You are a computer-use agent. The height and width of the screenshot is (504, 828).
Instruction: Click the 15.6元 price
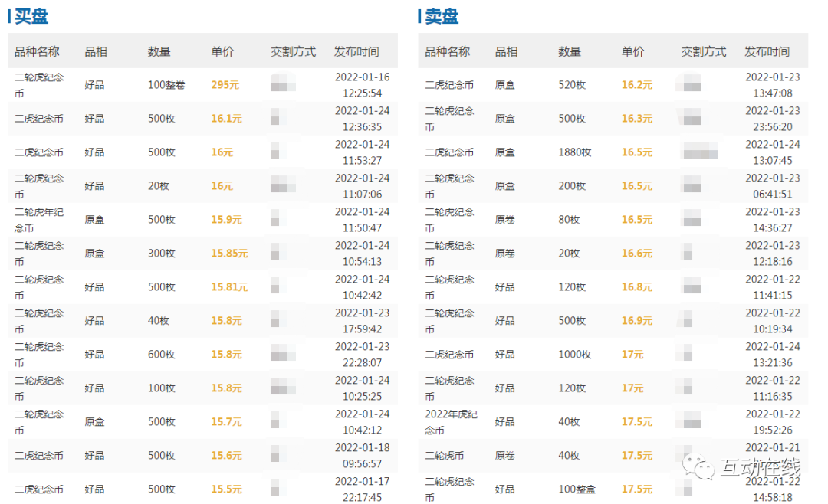tap(226, 456)
